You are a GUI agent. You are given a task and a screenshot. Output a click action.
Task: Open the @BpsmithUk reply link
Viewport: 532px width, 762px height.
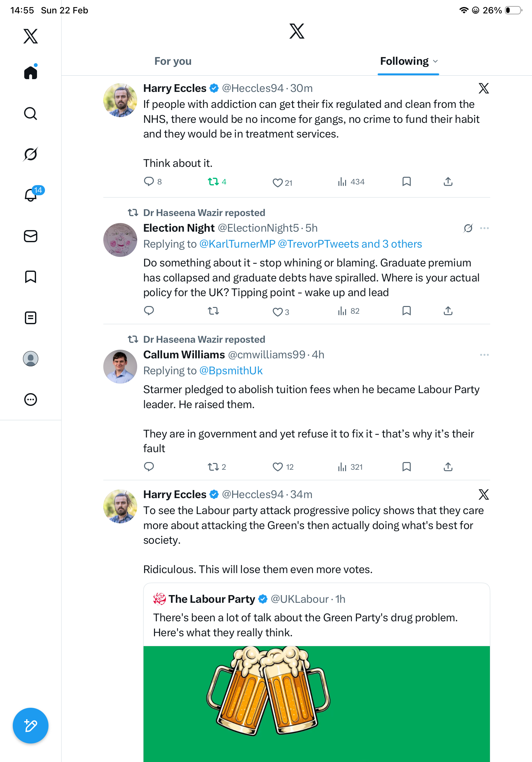[231, 371]
